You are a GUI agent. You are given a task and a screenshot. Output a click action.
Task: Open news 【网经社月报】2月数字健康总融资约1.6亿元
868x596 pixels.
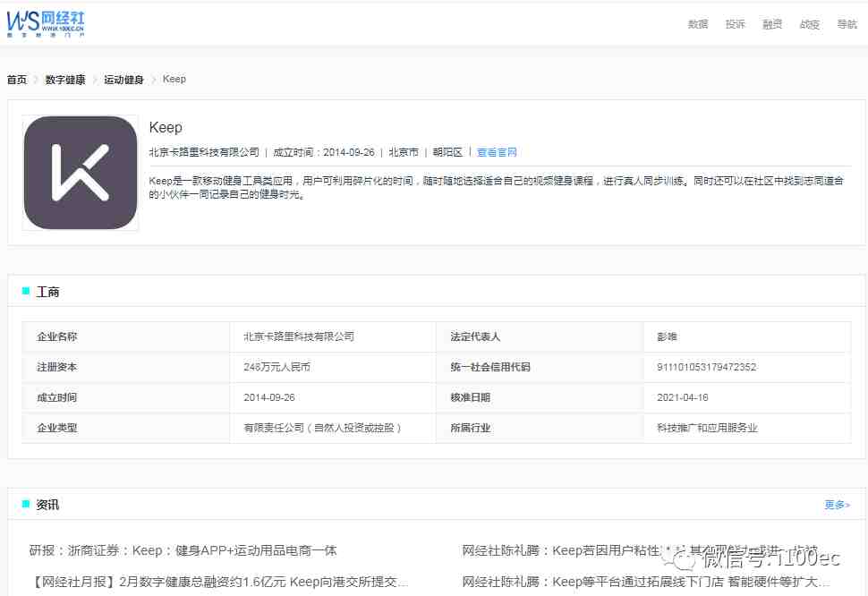[x=218, y=582]
